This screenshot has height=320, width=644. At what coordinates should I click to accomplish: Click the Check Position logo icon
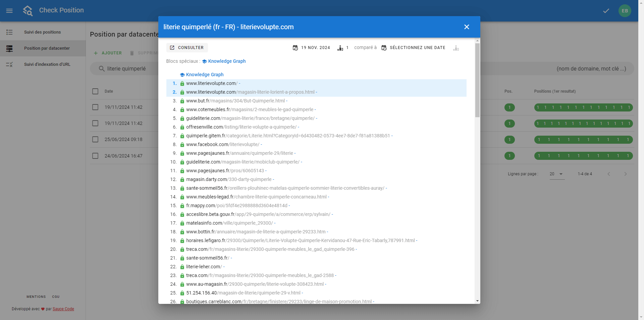point(28,10)
